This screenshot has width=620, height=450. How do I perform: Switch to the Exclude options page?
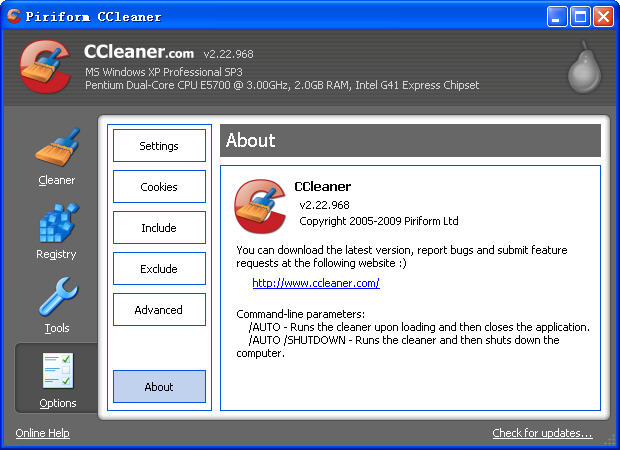(159, 269)
